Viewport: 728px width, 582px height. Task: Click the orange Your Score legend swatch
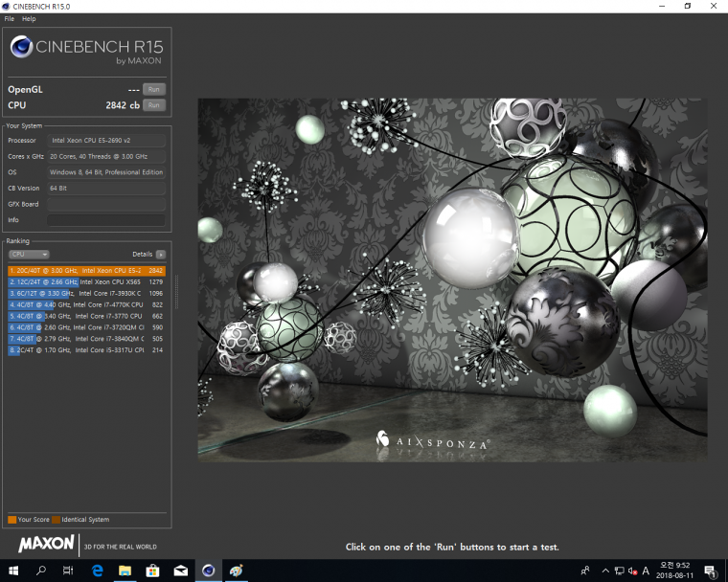(x=12, y=520)
